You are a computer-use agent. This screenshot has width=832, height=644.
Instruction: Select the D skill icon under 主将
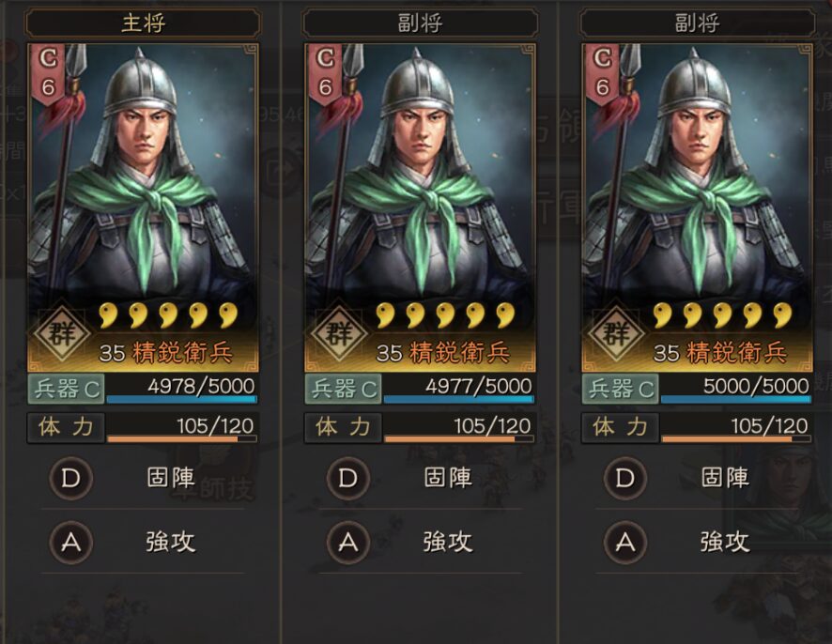coord(71,478)
